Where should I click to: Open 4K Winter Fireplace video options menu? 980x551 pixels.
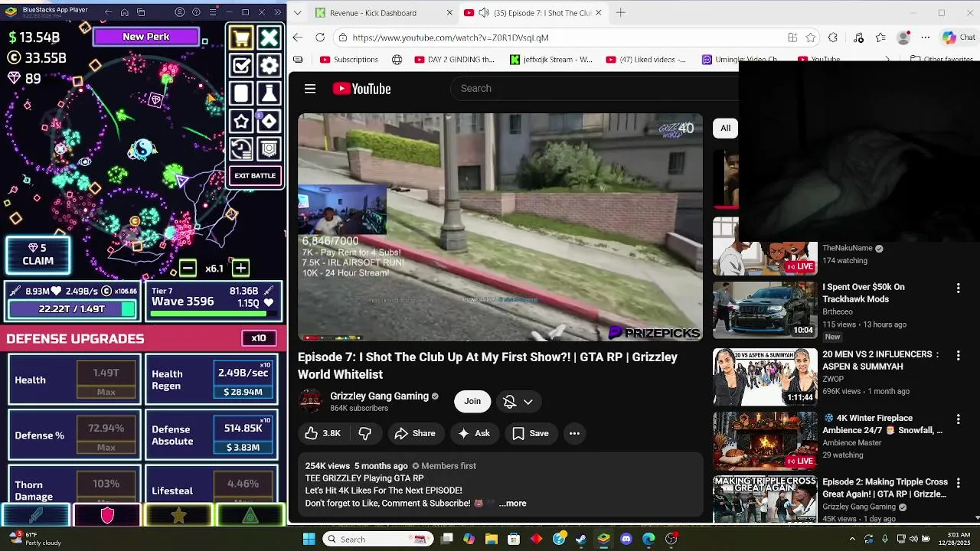(x=958, y=419)
